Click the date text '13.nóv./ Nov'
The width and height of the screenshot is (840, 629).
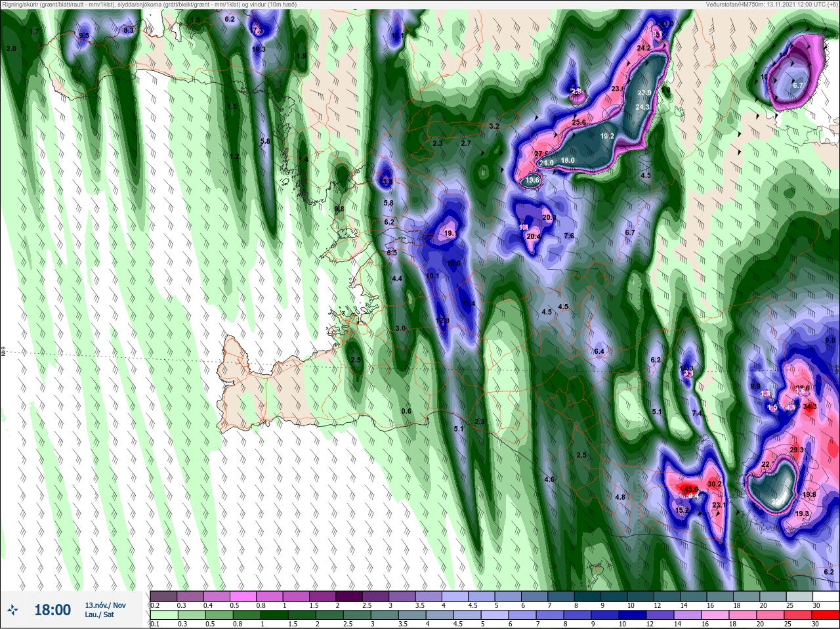tap(105, 605)
